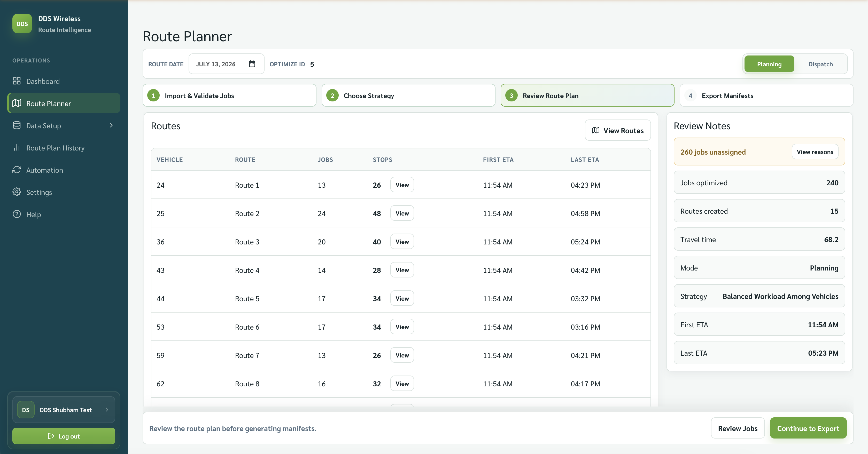868x454 pixels.
Task: View stops for Route 5
Action: point(402,298)
